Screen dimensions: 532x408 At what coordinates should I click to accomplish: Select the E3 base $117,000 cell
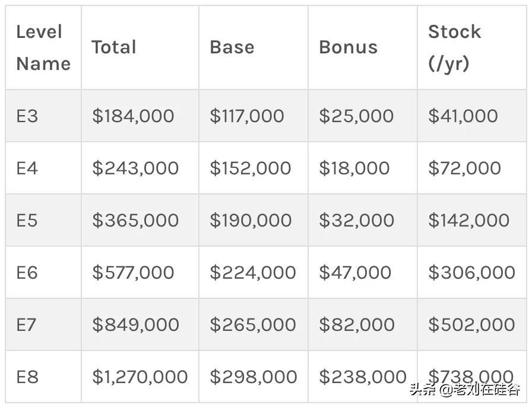254,116
